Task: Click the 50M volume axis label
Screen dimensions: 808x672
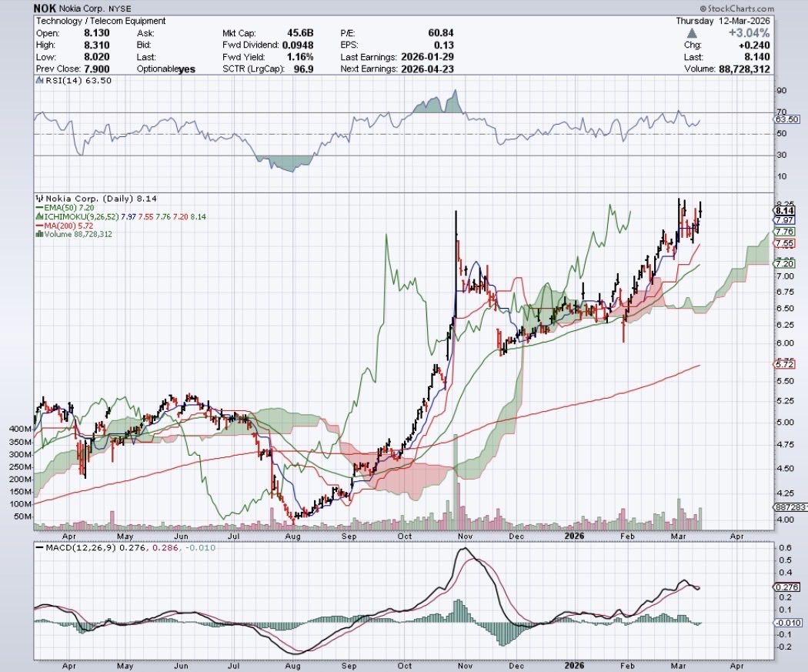Action: [x=22, y=517]
